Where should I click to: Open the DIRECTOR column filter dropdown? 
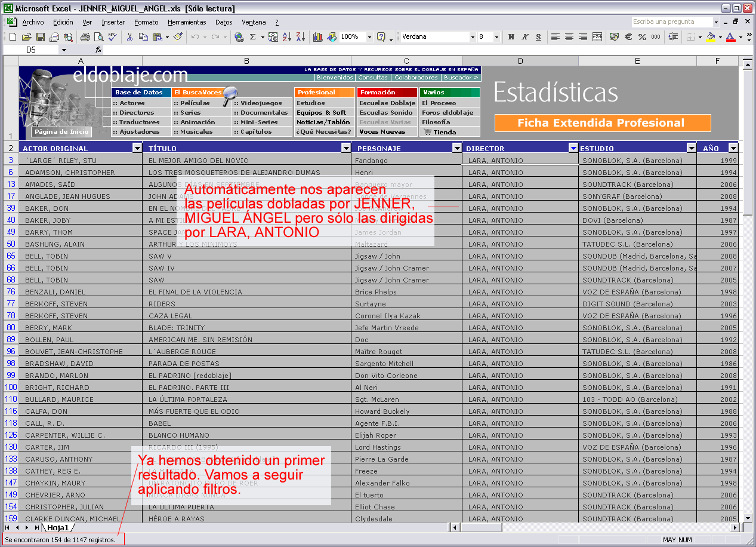[x=573, y=148]
